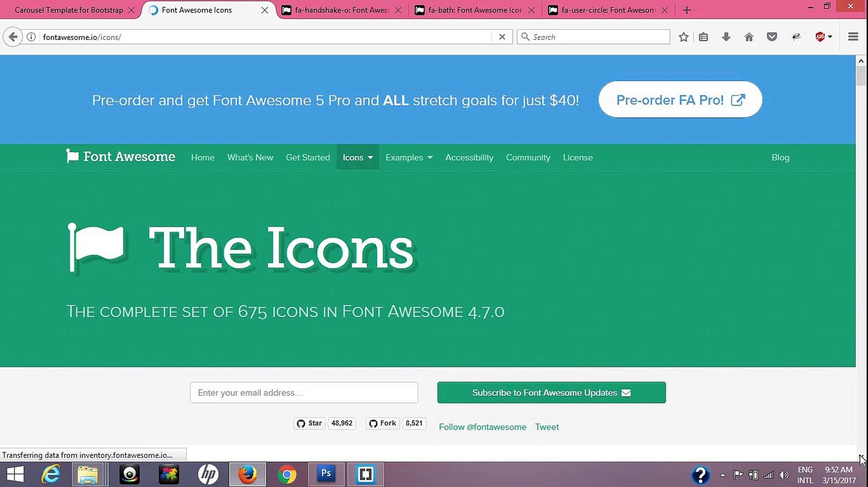868x487 pixels.
Task: Stop page loading with the X button
Action: pyautogui.click(x=502, y=37)
